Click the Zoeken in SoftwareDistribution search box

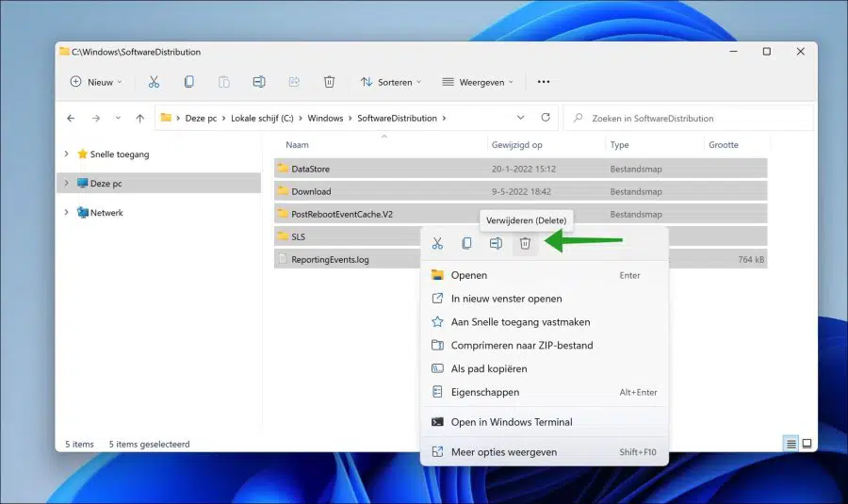click(x=688, y=118)
